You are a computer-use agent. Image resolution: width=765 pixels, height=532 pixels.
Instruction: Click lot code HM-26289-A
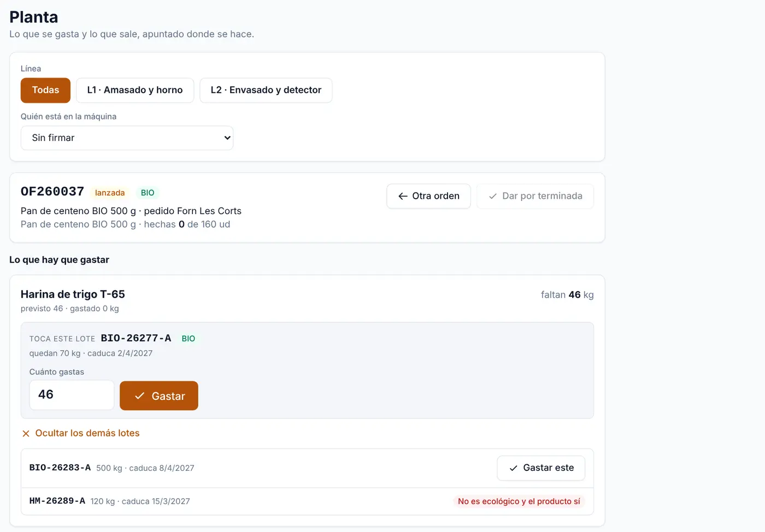coord(57,501)
